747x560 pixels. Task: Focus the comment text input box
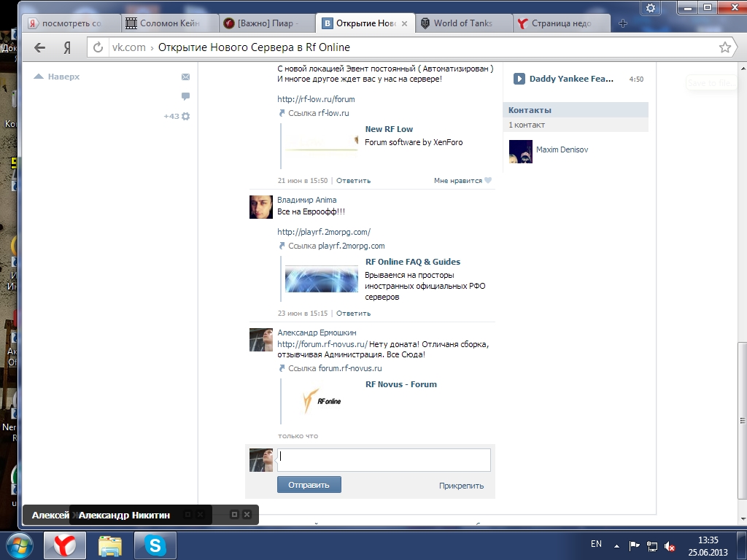pos(384,460)
